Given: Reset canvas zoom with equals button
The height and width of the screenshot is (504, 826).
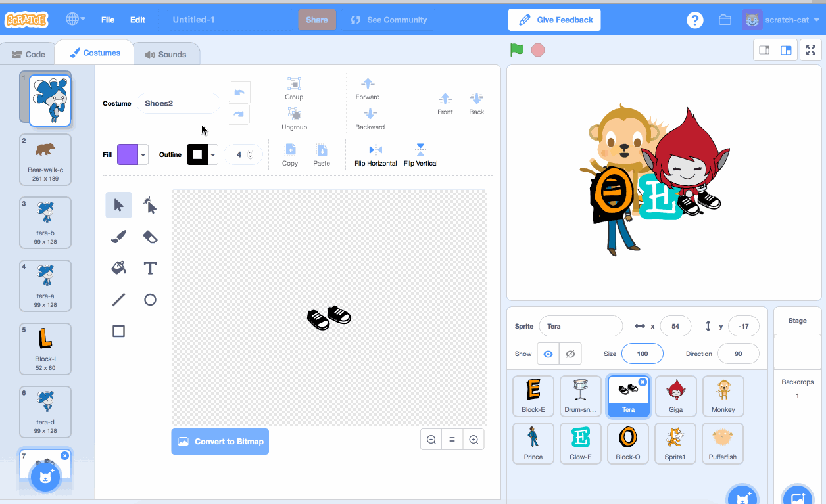Looking at the screenshot, I should [x=452, y=440].
